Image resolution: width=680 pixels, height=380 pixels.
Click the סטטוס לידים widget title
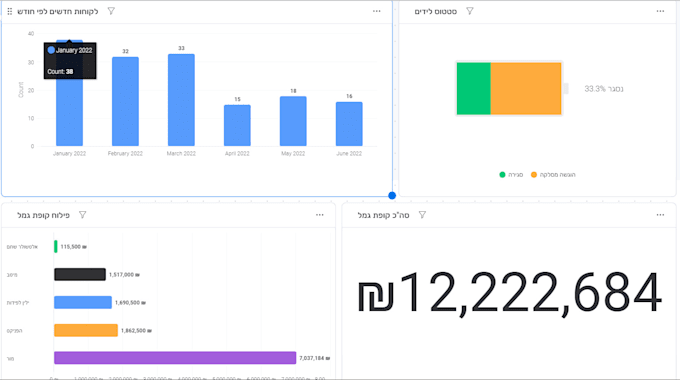click(x=435, y=12)
